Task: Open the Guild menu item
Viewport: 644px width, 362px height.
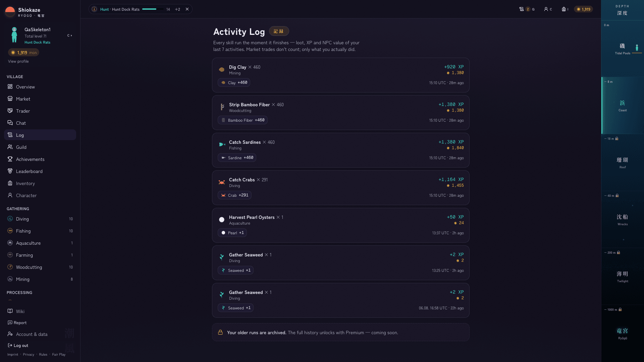Action: (x=40, y=147)
